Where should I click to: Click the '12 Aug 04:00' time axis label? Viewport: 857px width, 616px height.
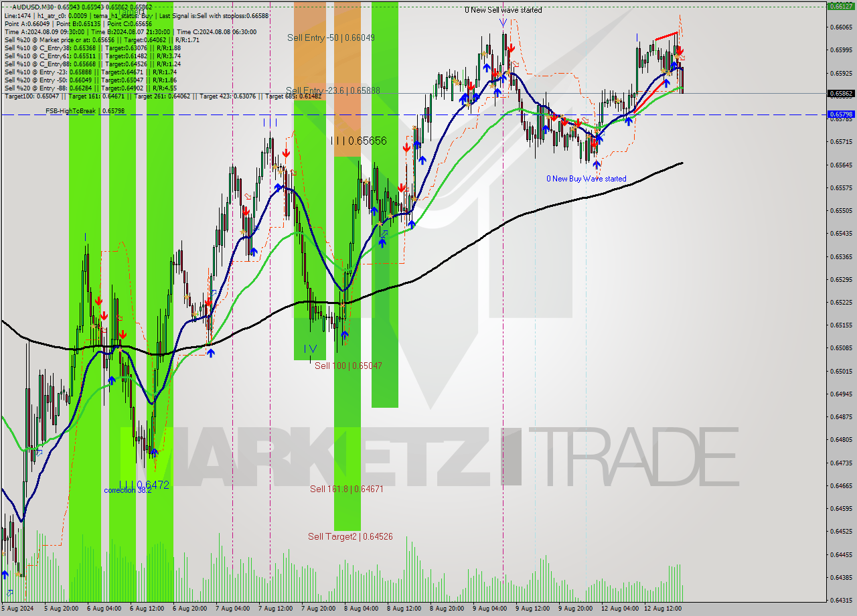pyautogui.click(x=620, y=609)
